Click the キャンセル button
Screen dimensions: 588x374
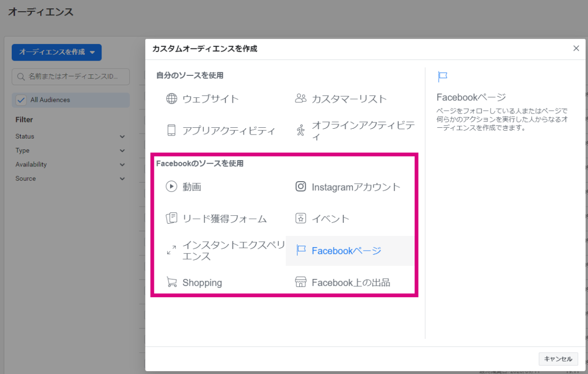click(x=558, y=359)
